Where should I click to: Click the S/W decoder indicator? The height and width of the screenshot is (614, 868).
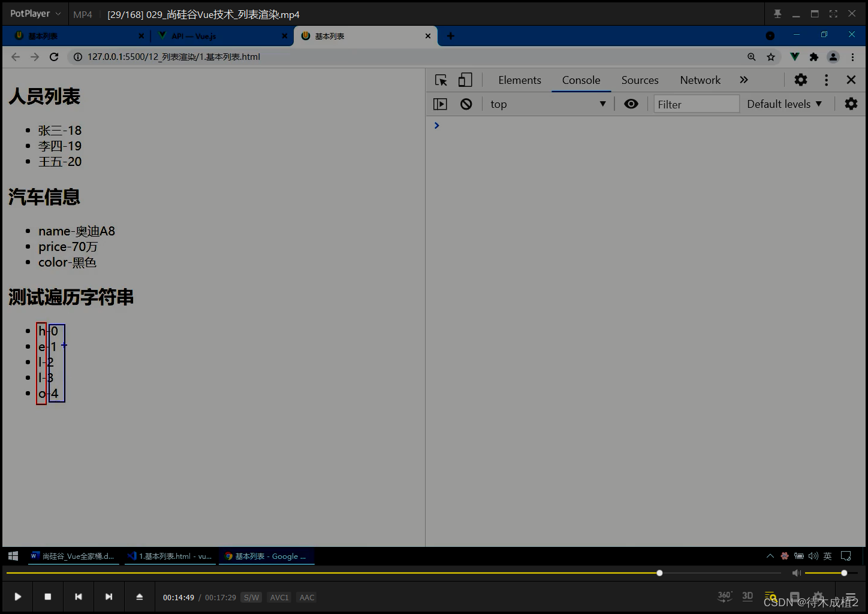[251, 597]
